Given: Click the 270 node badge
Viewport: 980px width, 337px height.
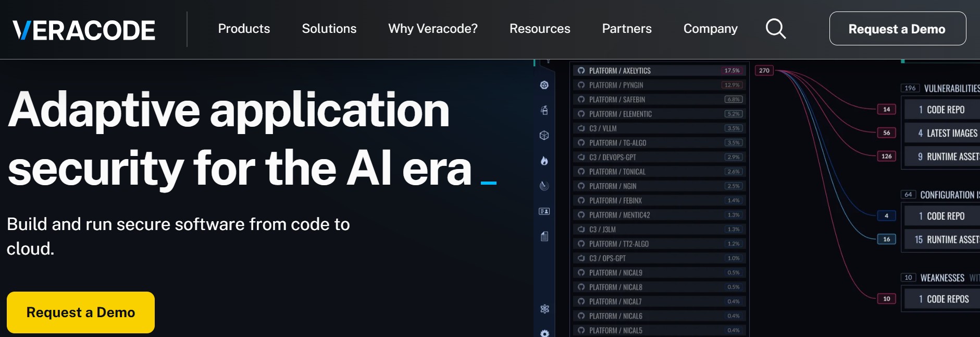Looking at the screenshot, I should pyautogui.click(x=764, y=70).
